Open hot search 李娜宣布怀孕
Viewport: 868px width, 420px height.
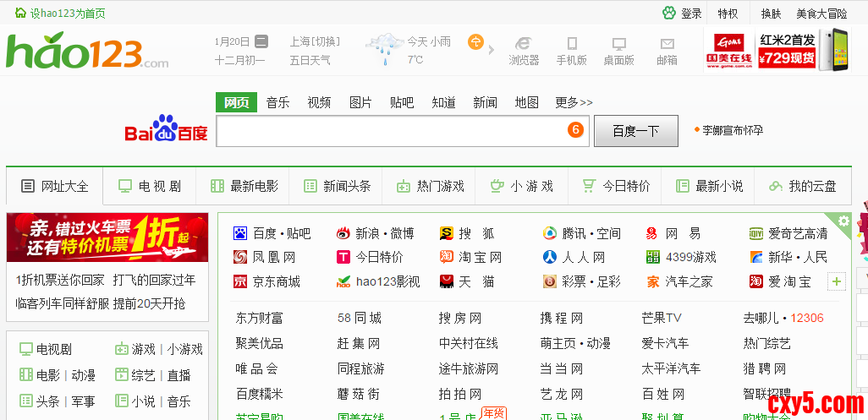click(733, 130)
